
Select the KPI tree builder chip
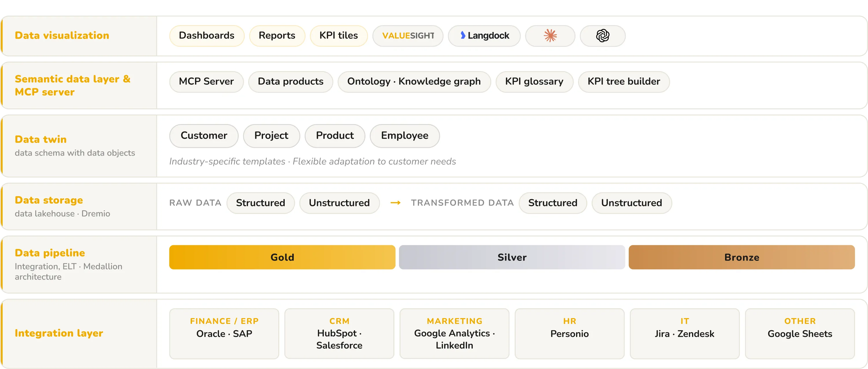(624, 82)
